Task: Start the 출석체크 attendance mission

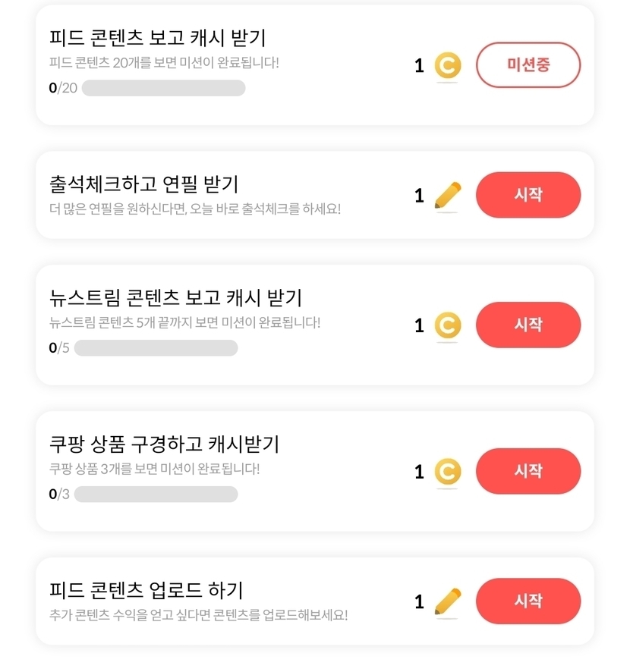Action: [528, 195]
